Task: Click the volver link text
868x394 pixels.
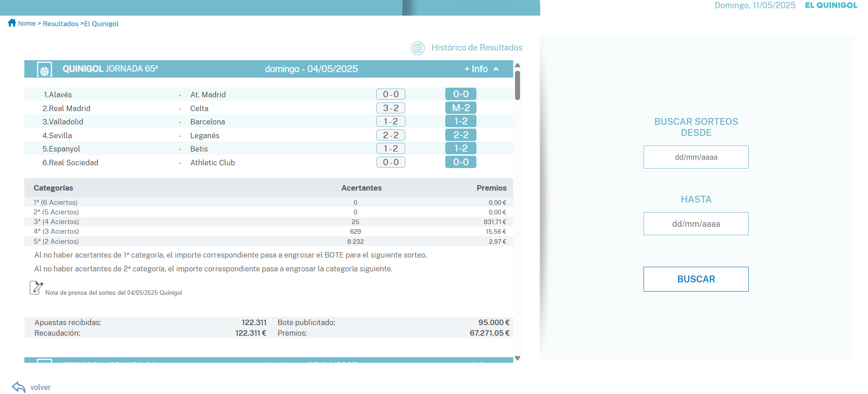Action: pos(40,388)
